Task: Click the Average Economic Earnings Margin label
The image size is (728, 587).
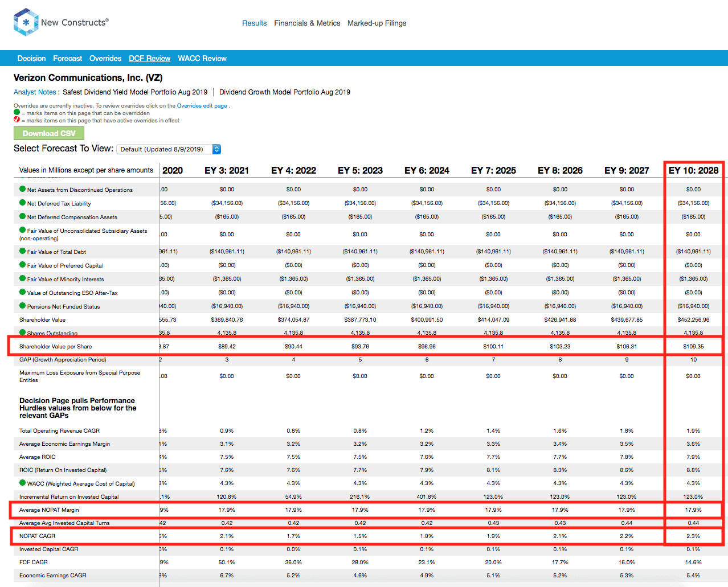Action: pyautogui.click(x=65, y=444)
